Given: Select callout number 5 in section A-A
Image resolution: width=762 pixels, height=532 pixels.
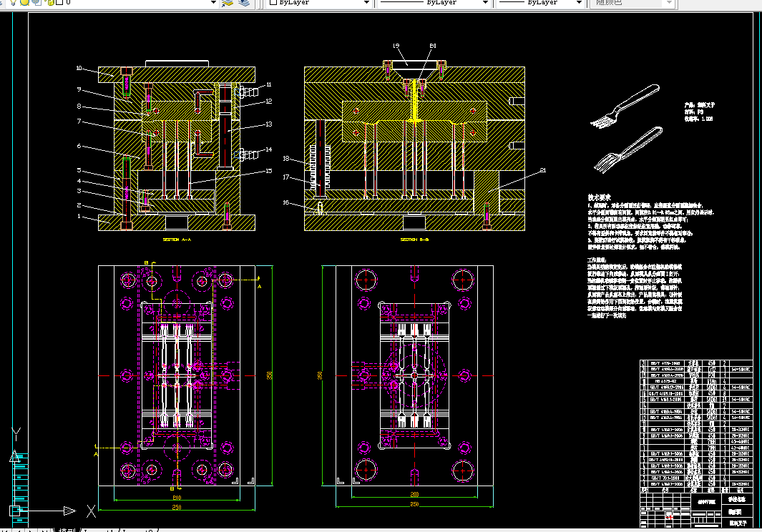Looking at the screenshot, I should [79, 170].
